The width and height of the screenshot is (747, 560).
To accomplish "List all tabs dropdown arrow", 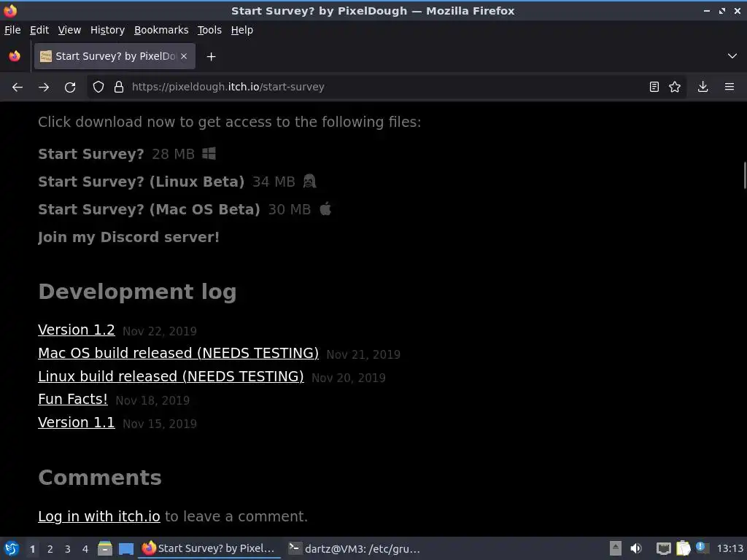I will click(732, 56).
